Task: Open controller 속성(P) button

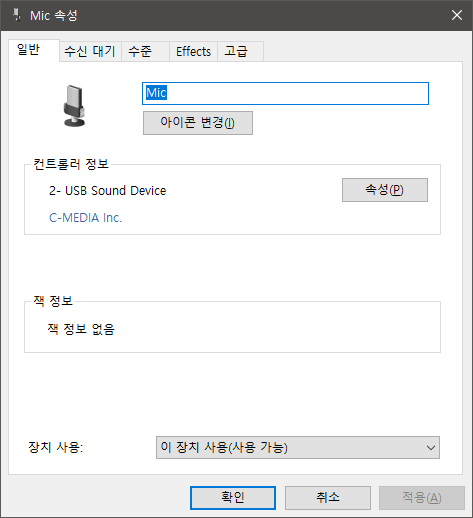Action: (385, 190)
